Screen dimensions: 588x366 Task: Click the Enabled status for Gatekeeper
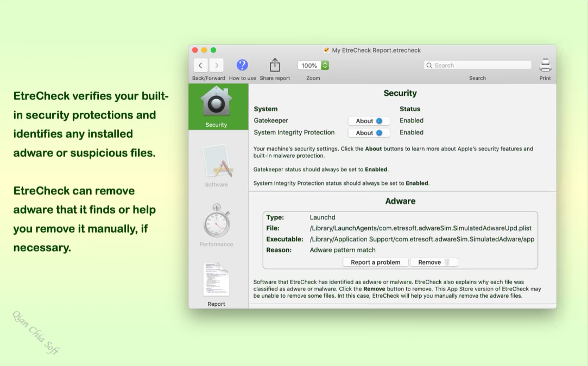click(412, 120)
